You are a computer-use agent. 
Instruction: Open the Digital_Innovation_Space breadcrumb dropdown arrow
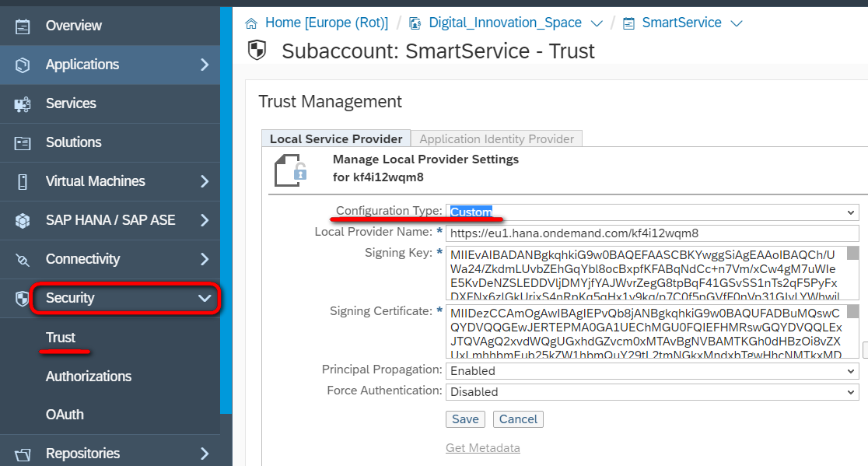coord(597,24)
